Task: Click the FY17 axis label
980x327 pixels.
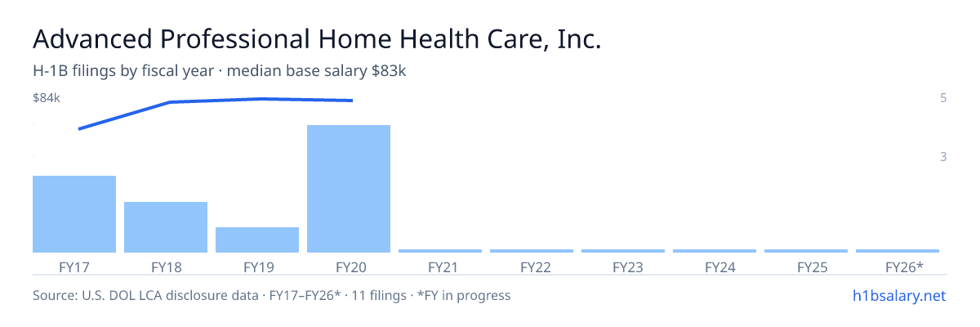Action: 74,267
